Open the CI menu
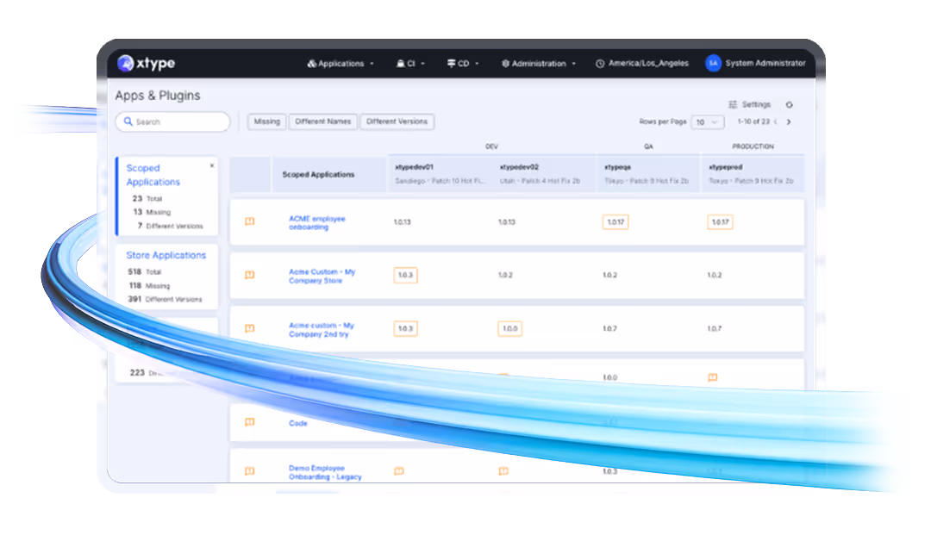 pos(410,64)
